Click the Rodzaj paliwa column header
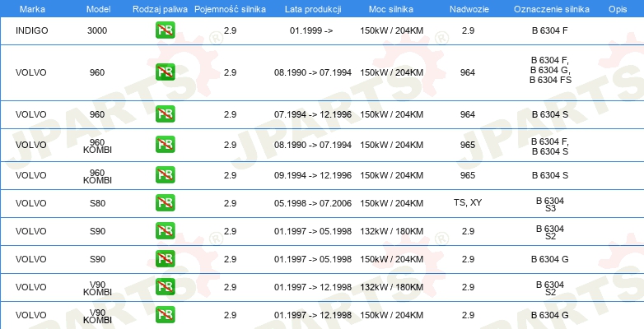This screenshot has height=329, width=644. (161, 9)
